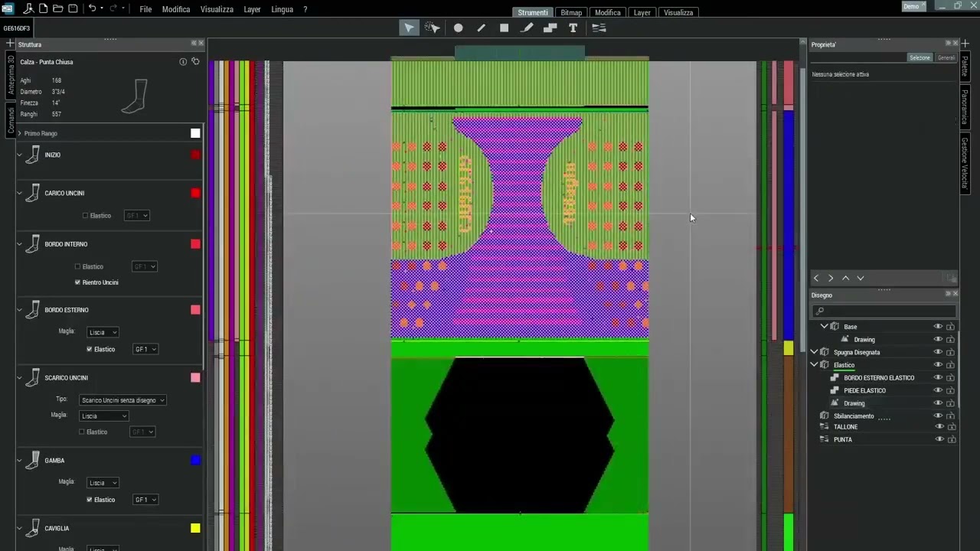The image size is (980, 551).
Task: Lock the PUNTA layer
Action: pyautogui.click(x=950, y=439)
